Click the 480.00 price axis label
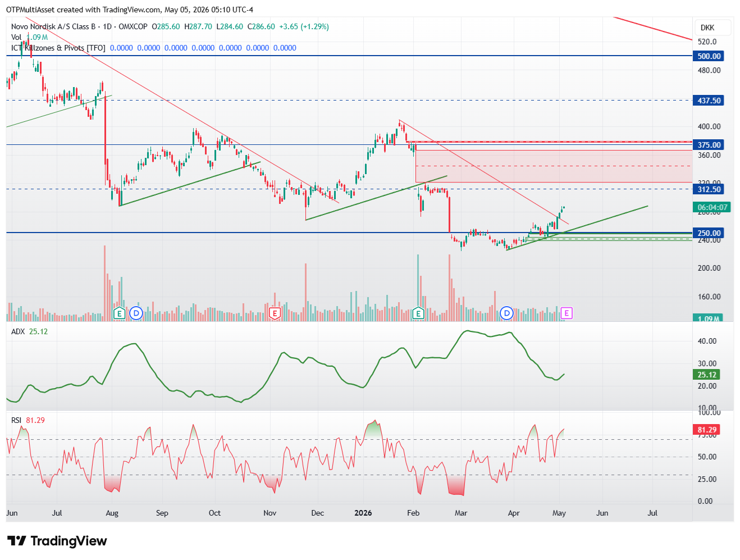The width and height of the screenshot is (740, 560). pyautogui.click(x=709, y=70)
